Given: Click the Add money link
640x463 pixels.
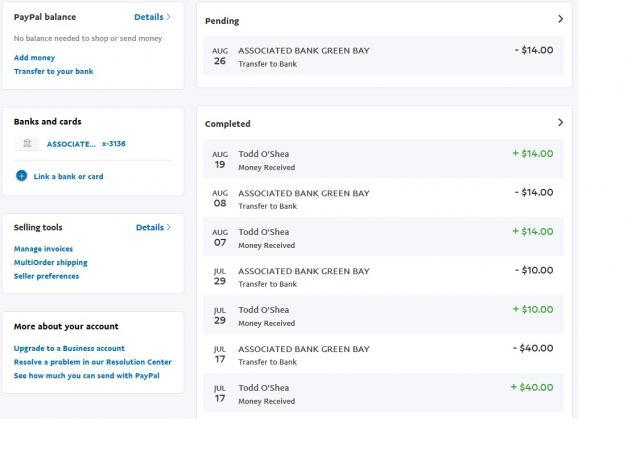Looking at the screenshot, I should 34,58.
